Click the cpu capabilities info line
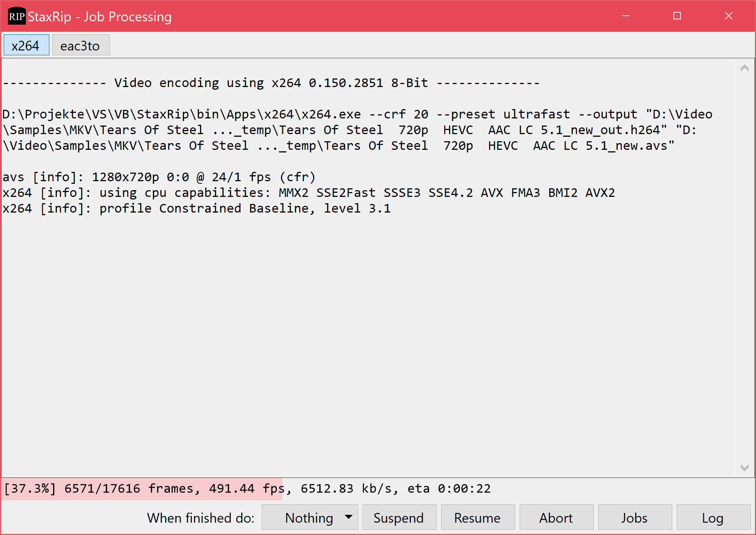This screenshot has height=535, width=756. (x=309, y=193)
